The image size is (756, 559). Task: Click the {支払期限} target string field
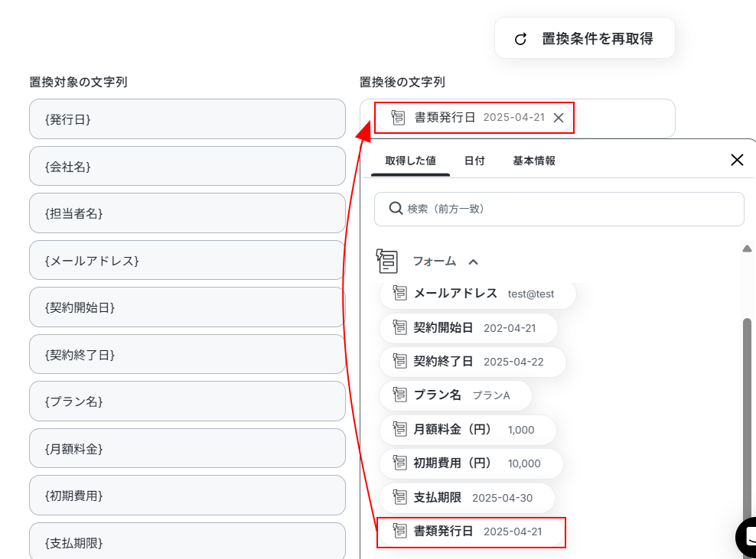coord(187,541)
